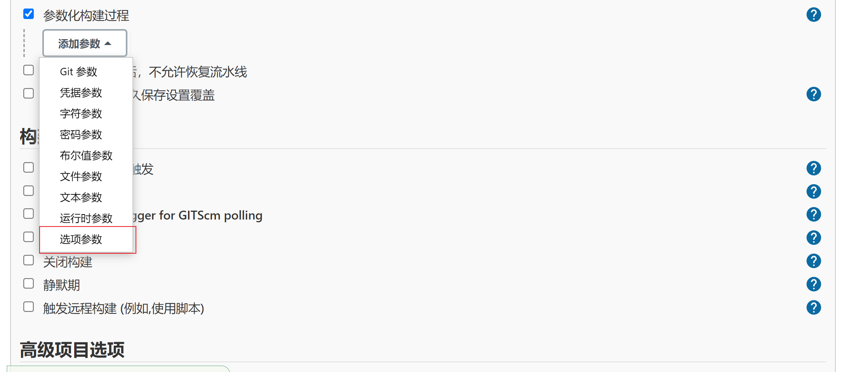Enable the 关闭构建 checkbox
Screen dimensions: 868x372
29,260
